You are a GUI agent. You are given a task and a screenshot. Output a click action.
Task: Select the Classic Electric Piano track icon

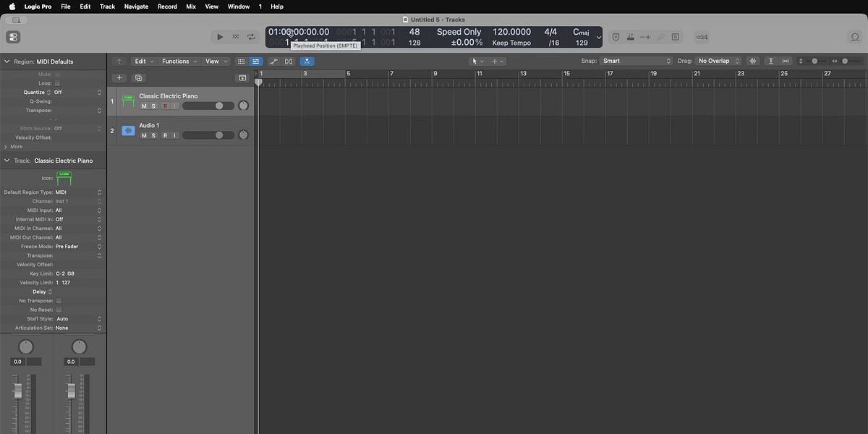(128, 101)
